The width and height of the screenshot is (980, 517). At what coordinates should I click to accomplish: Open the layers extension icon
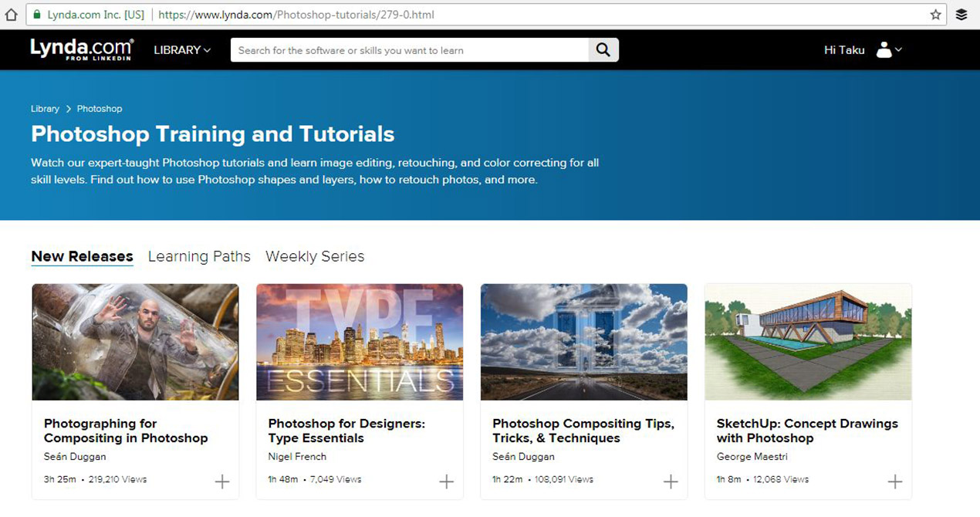pos(961,15)
